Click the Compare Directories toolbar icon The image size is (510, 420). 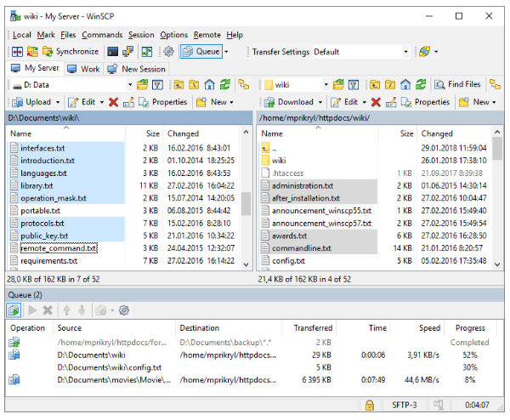click(17, 52)
